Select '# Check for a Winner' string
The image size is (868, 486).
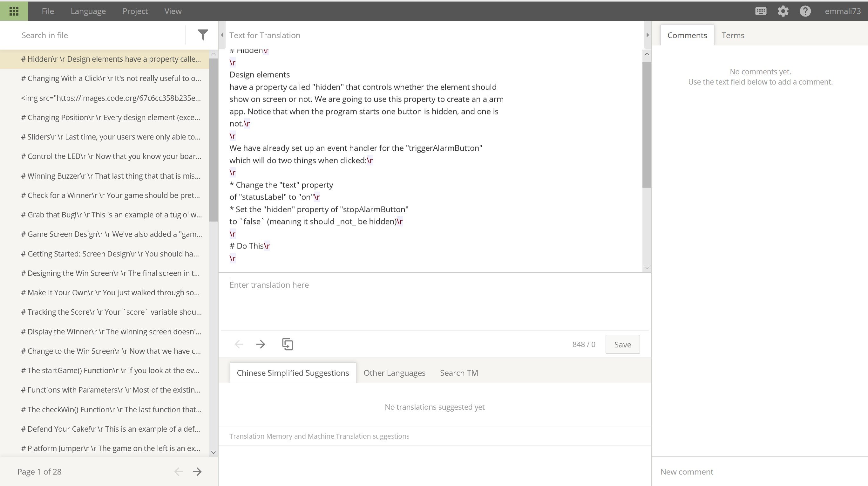[105, 195]
